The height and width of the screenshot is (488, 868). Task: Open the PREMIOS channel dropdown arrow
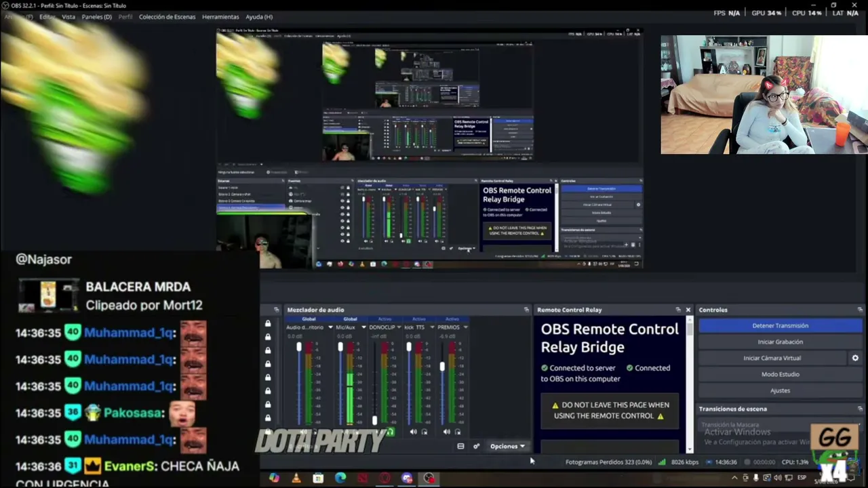[x=465, y=327]
